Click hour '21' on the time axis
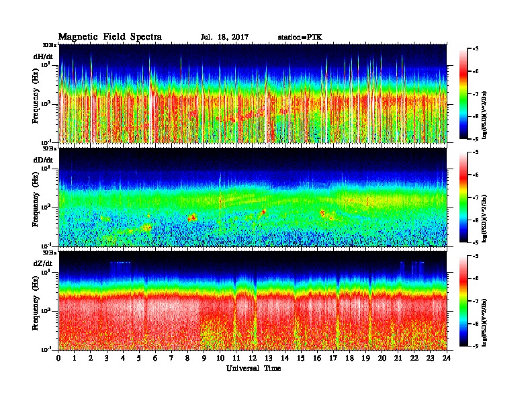Screen dimensions: 532x411 [x=398, y=358]
